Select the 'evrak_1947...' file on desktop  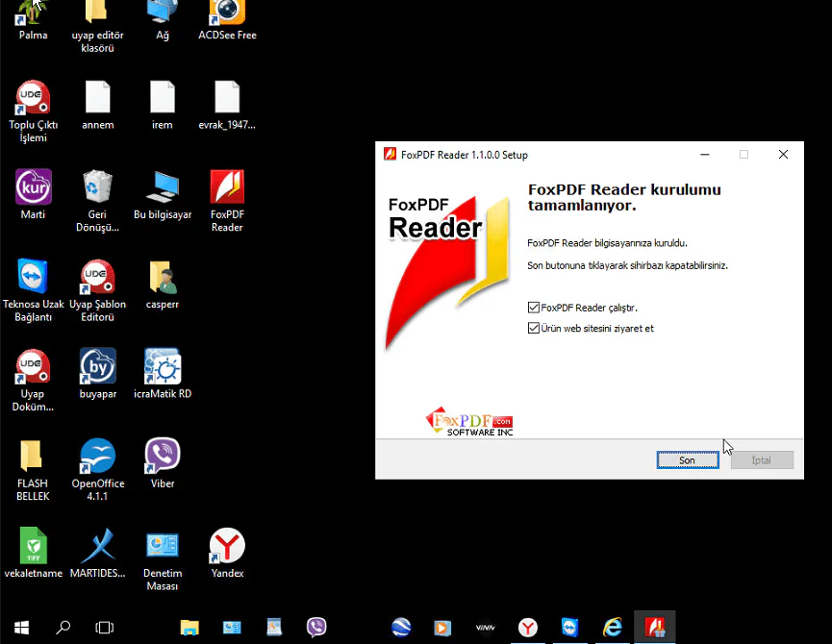(227, 105)
